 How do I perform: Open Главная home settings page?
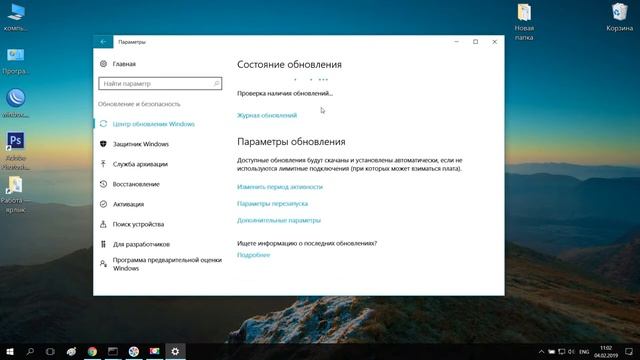[124, 64]
